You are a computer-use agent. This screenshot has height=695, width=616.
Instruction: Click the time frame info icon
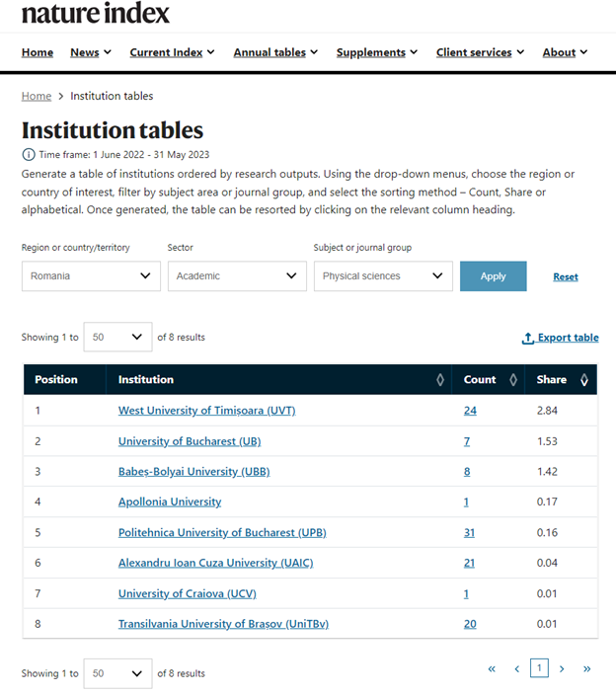[x=29, y=155]
